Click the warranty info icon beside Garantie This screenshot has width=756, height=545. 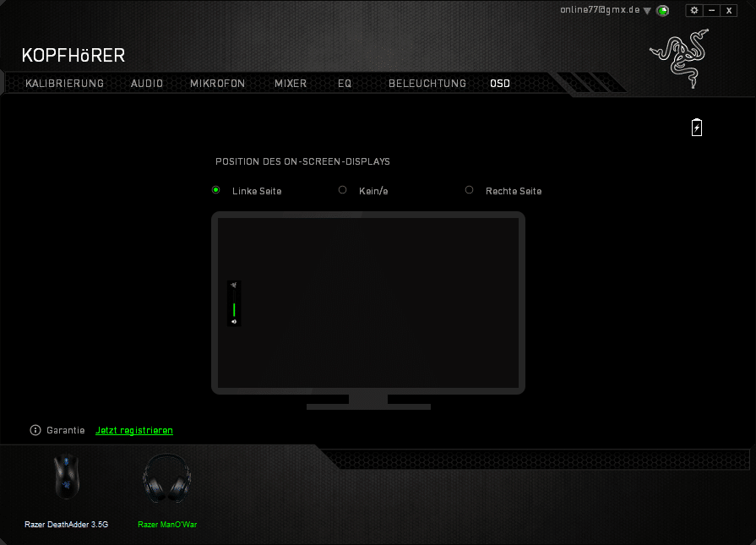coord(35,430)
